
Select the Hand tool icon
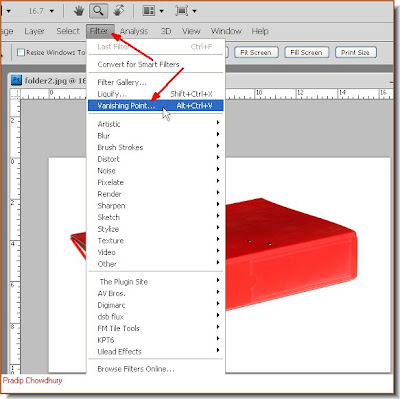(78, 11)
